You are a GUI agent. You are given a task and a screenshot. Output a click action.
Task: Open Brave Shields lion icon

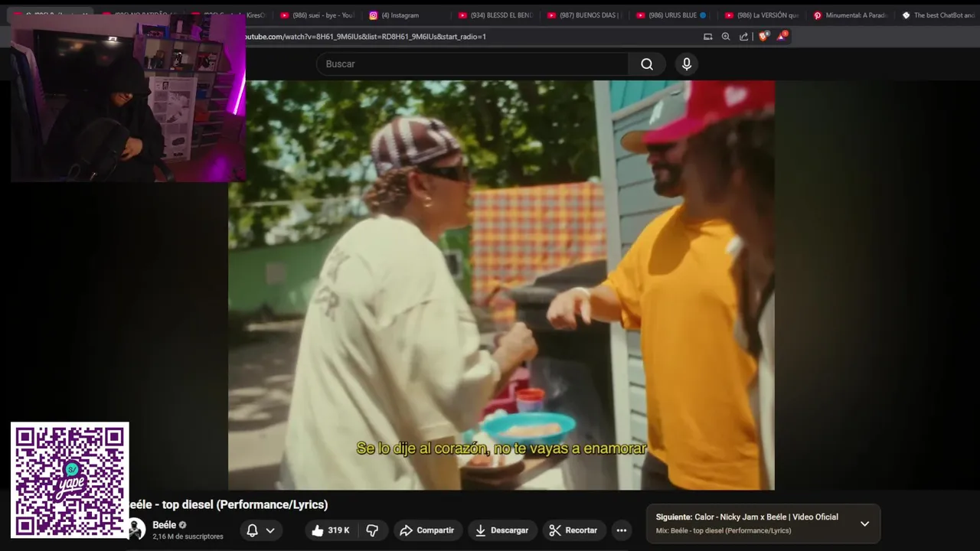pos(763,36)
